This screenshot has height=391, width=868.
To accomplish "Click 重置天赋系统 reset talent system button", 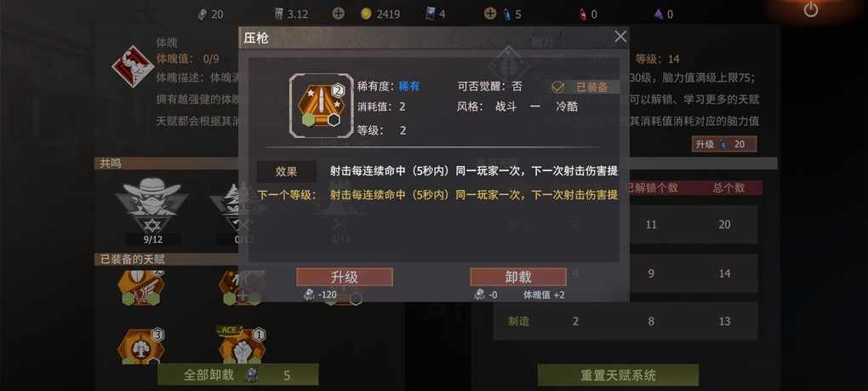I will pyautogui.click(x=618, y=375).
